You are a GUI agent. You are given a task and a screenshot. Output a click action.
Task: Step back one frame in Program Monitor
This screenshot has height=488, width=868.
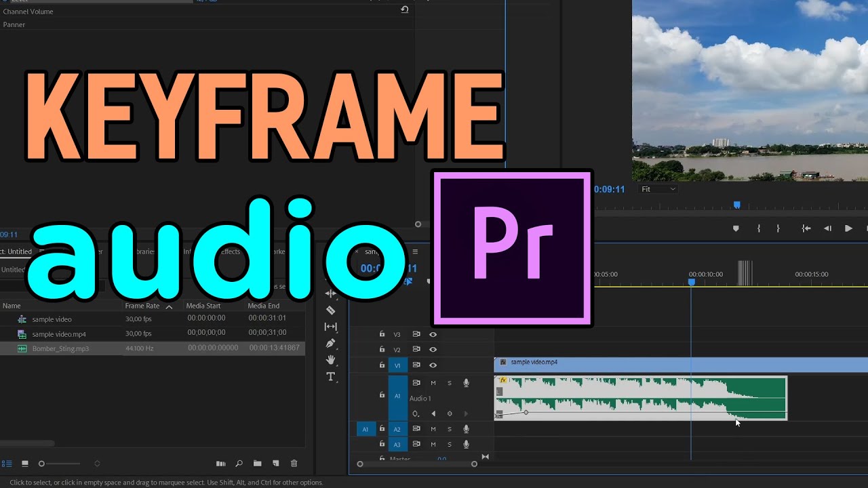click(x=827, y=228)
